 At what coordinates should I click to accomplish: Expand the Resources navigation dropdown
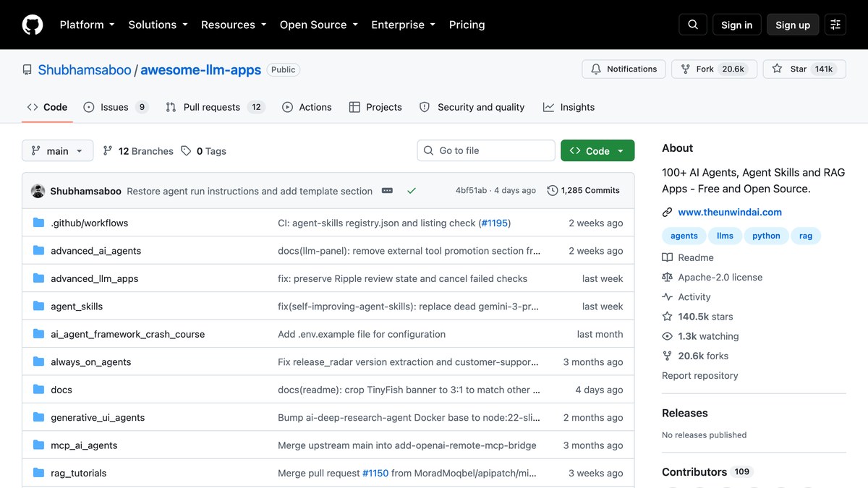click(234, 25)
